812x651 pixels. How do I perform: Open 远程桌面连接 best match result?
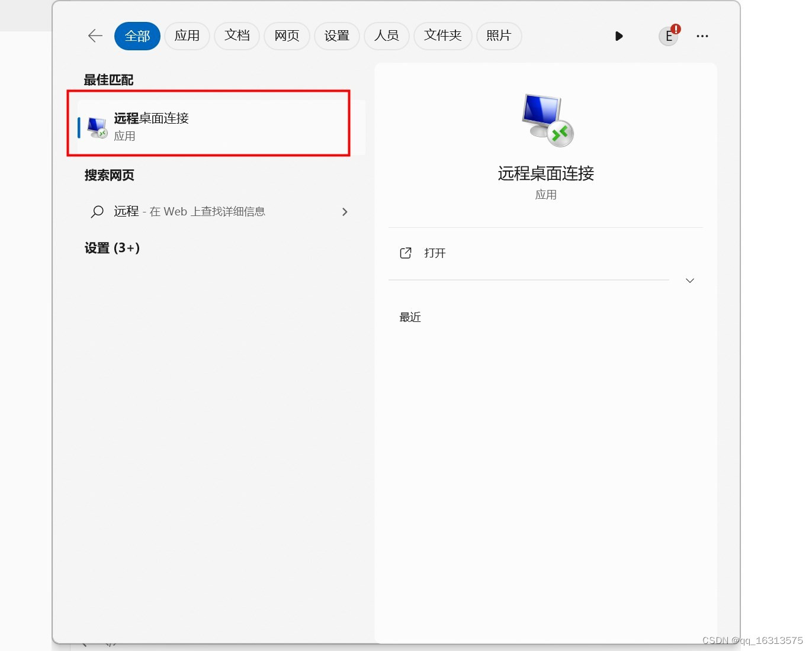221,127
